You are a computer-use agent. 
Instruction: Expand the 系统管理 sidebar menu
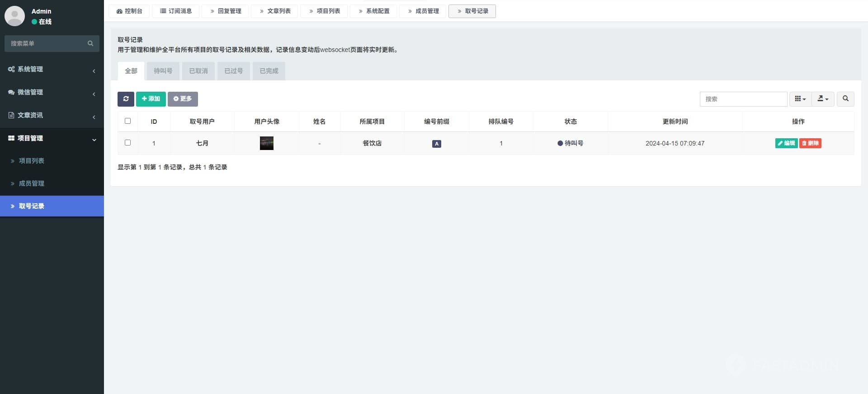(x=52, y=69)
